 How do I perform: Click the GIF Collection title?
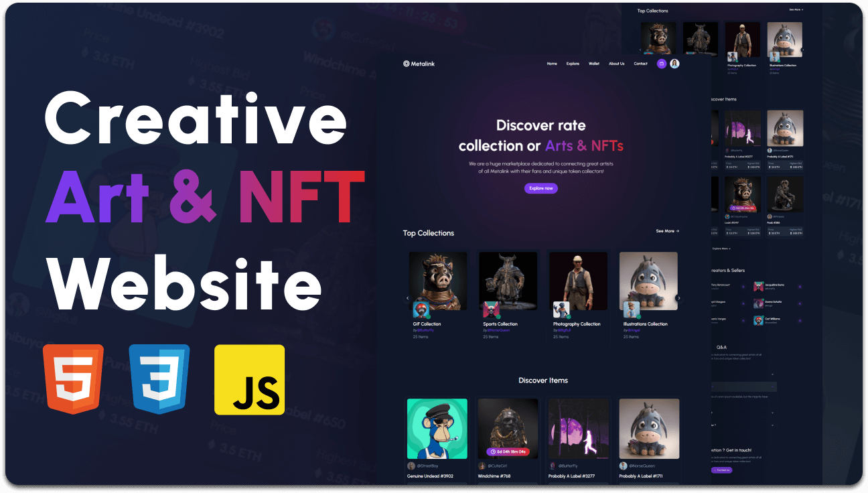point(427,324)
